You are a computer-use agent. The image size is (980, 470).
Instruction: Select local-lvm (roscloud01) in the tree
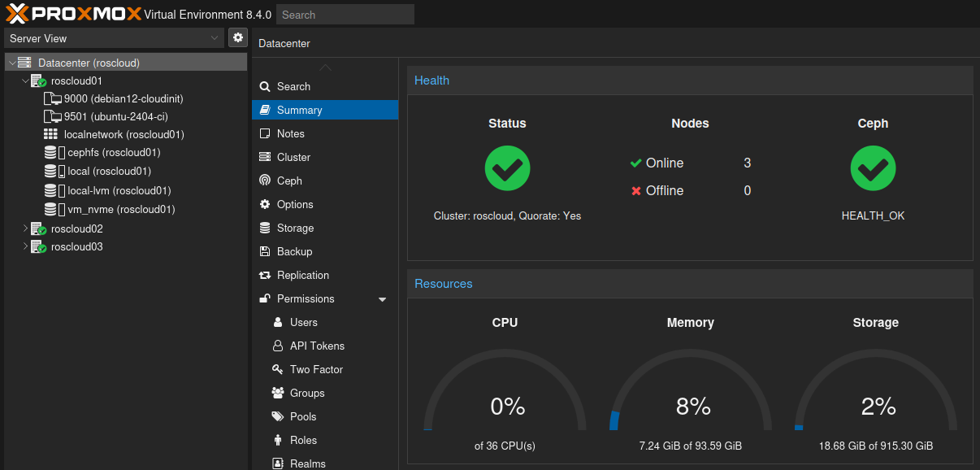point(119,191)
